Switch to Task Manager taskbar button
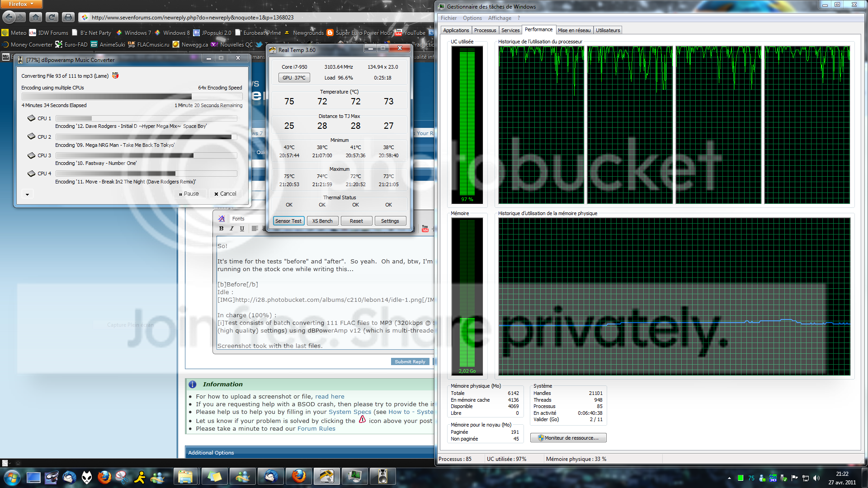This screenshot has width=868, height=488. [354, 477]
